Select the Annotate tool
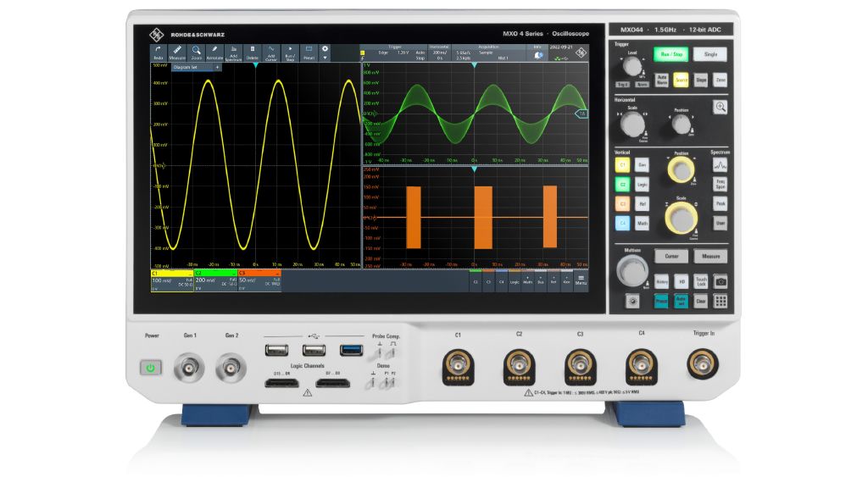Image resolution: width=868 pixels, height=488 pixels. pyautogui.click(x=214, y=53)
